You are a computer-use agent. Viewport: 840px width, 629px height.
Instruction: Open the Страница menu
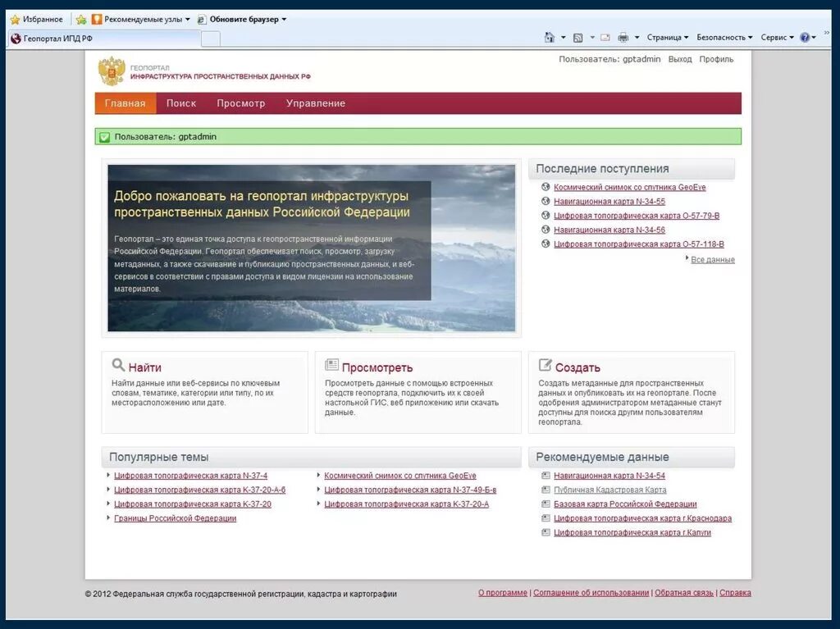pos(668,38)
